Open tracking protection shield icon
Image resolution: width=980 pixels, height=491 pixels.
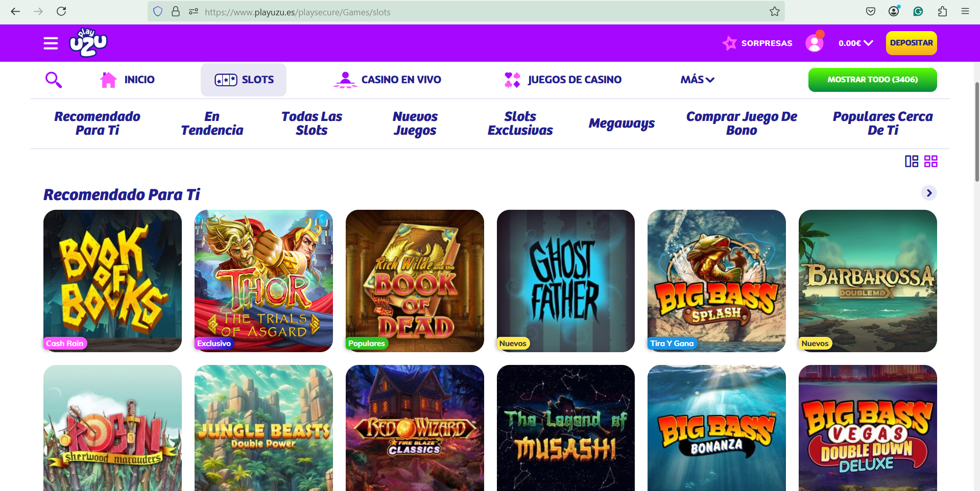(x=158, y=11)
